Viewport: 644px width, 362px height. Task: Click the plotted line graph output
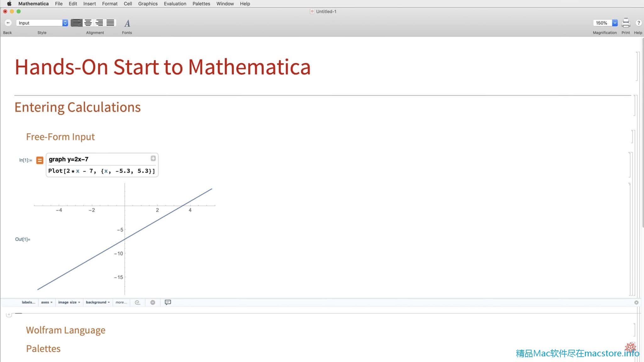click(x=125, y=239)
